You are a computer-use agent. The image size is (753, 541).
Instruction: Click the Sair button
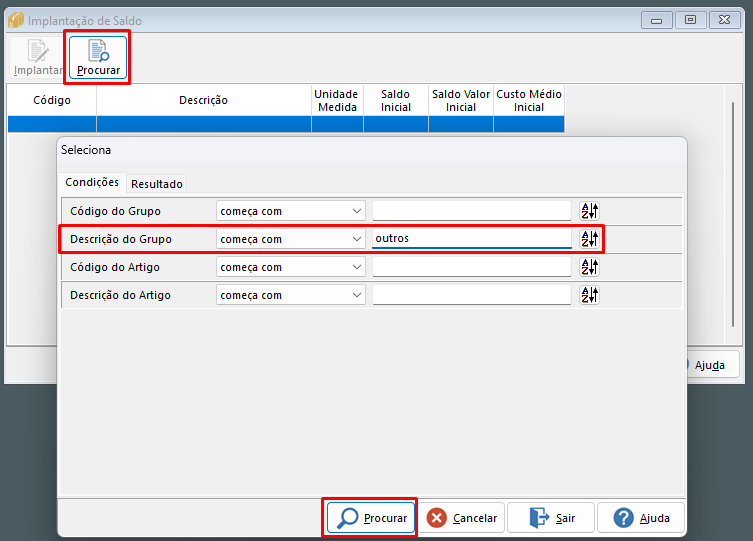551,517
